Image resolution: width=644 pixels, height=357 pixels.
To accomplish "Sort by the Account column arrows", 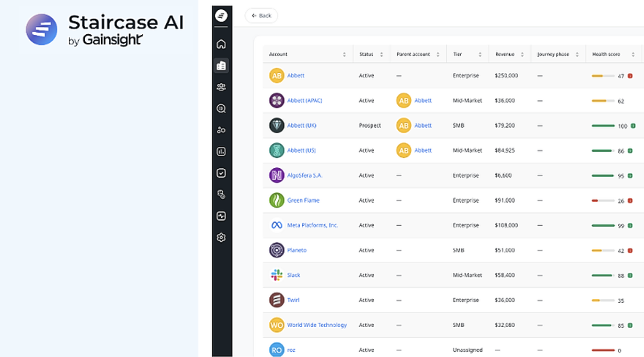I will [x=344, y=54].
